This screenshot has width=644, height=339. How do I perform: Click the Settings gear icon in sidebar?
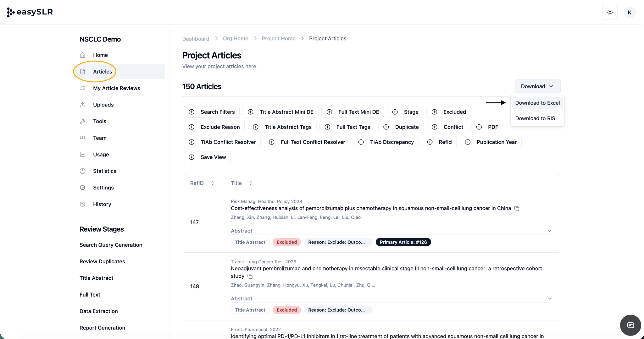click(x=83, y=188)
